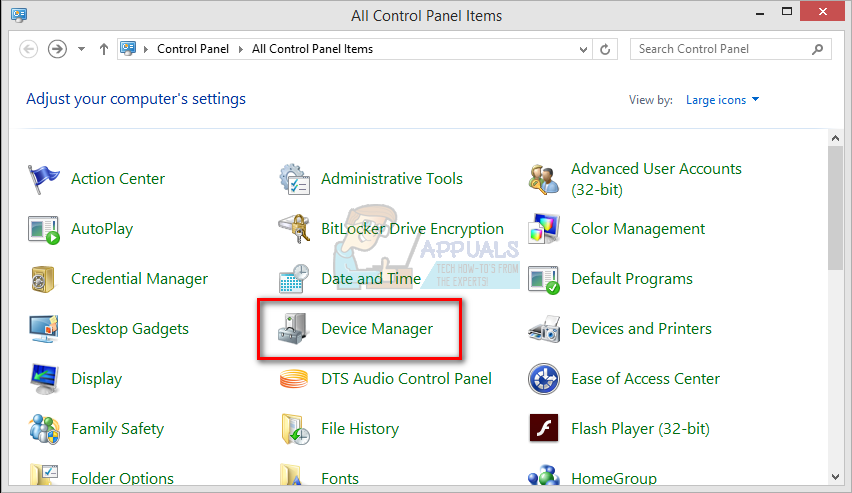Click the Refresh button next to address bar
The image size is (852, 493).
(x=606, y=49)
